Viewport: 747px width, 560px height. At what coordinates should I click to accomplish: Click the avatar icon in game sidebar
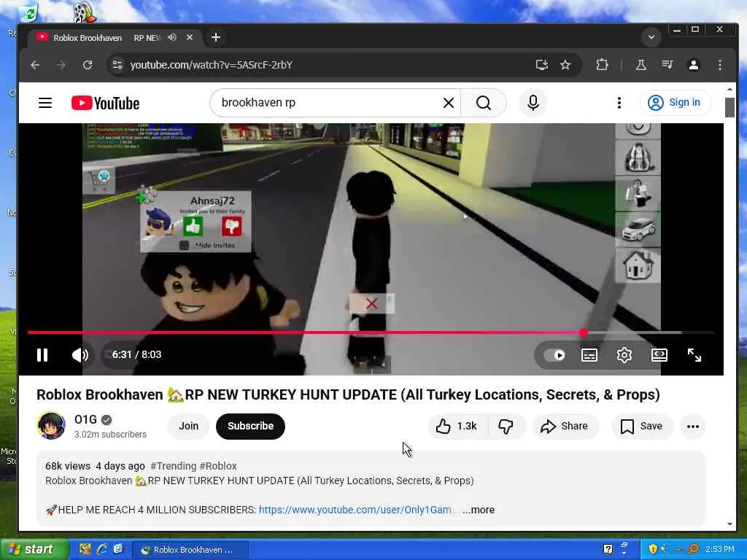click(638, 193)
